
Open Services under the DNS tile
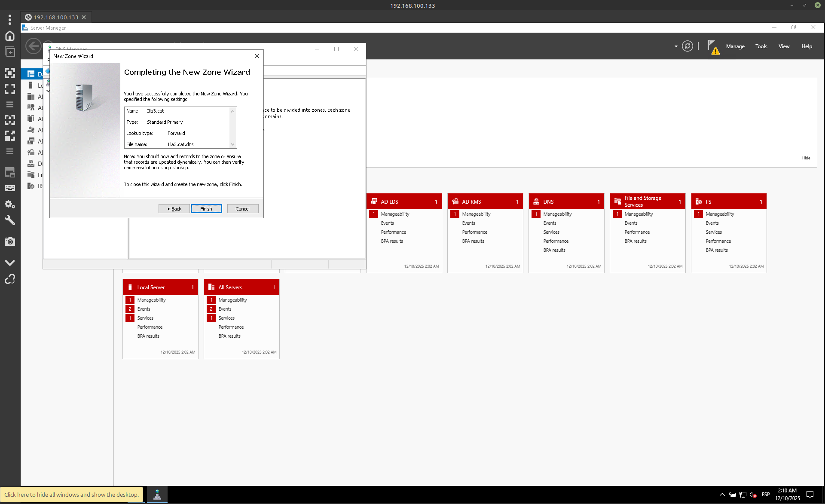pyautogui.click(x=551, y=232)
